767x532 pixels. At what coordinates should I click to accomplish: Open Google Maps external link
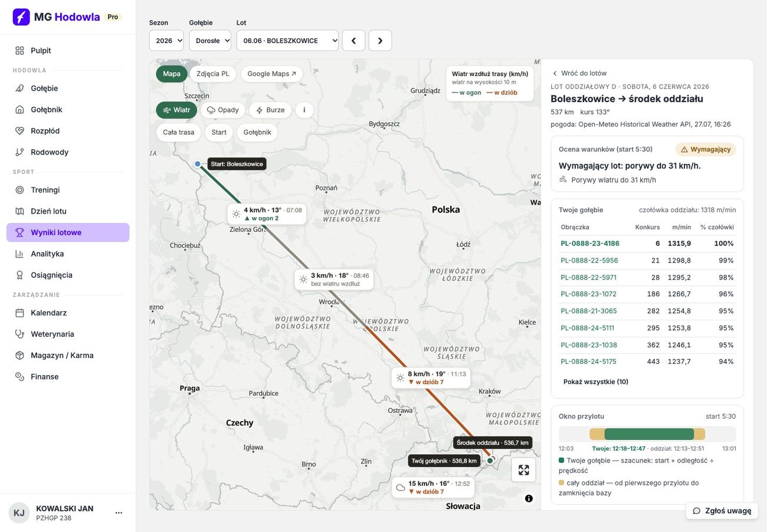272,74
